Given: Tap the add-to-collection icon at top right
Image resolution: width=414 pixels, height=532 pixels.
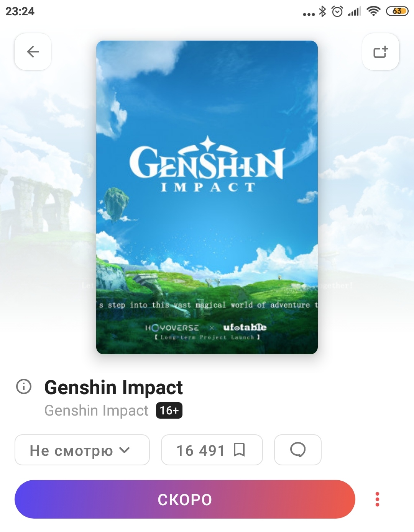Looking at the screenshot, I should (381, 52).
